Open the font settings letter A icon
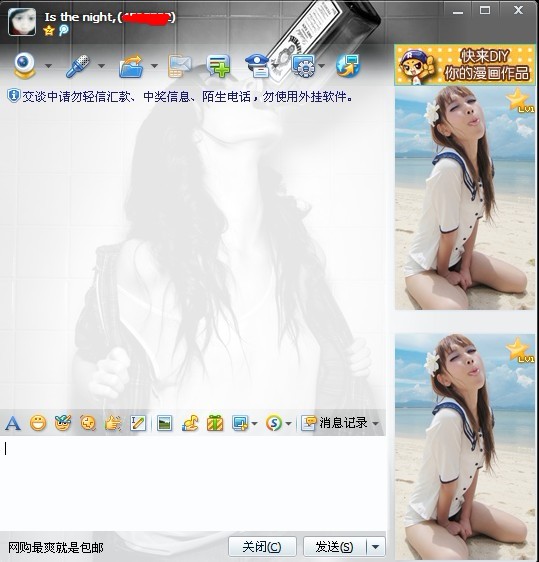This screenshot has height=562, width=539. pos(13,423)
